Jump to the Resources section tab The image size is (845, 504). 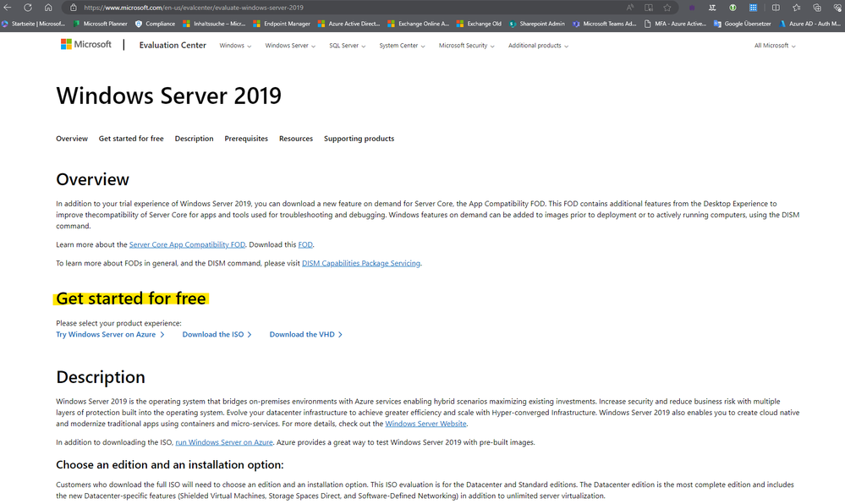point(296,139)
